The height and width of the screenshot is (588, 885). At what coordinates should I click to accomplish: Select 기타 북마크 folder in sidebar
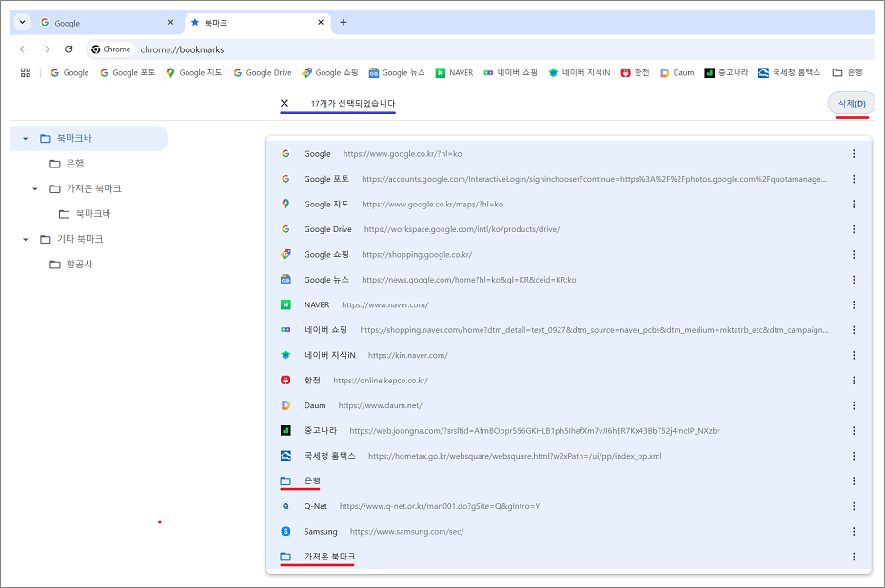71,239
